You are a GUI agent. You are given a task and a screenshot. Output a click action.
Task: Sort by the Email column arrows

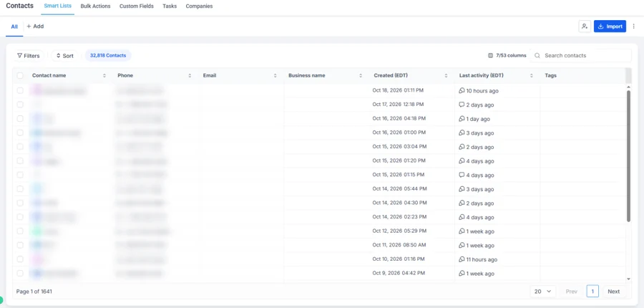pos(275,76)
